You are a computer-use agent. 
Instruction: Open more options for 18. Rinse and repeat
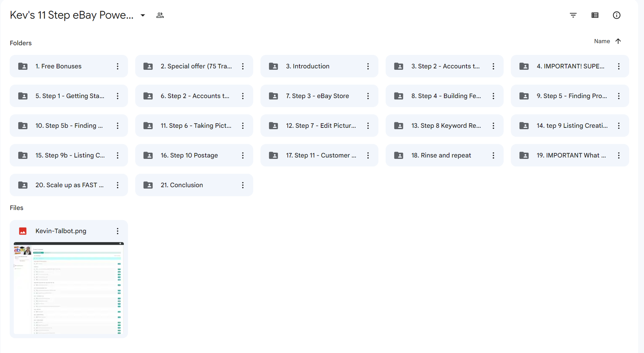coord(493,155)
